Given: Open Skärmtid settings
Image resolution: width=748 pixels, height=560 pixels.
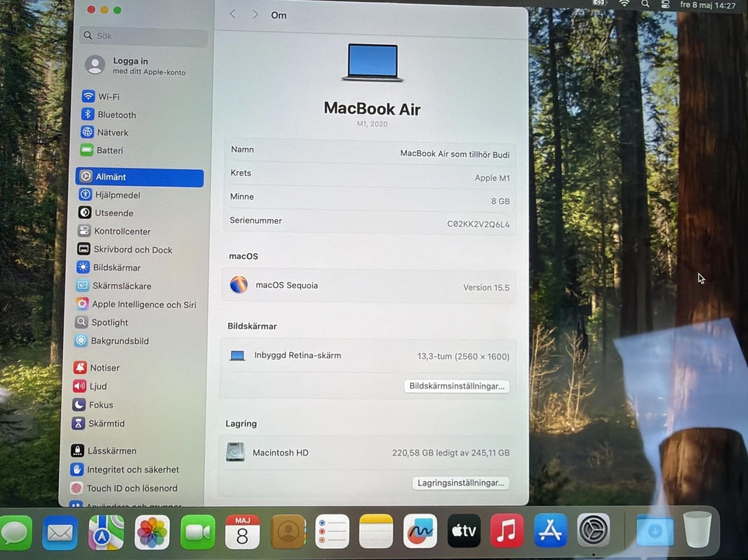Looking at the screenshot, I should click(x=98, y=423).
